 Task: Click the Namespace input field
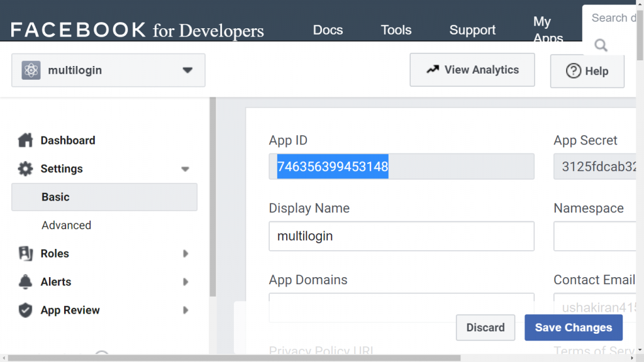click(595, 236)
